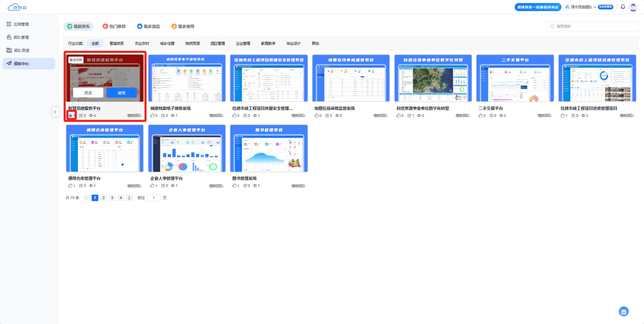This screenshot has height=324, width=644.
Task: Click the view count eye icon on 二手交易平台
Action: [501, 116]
